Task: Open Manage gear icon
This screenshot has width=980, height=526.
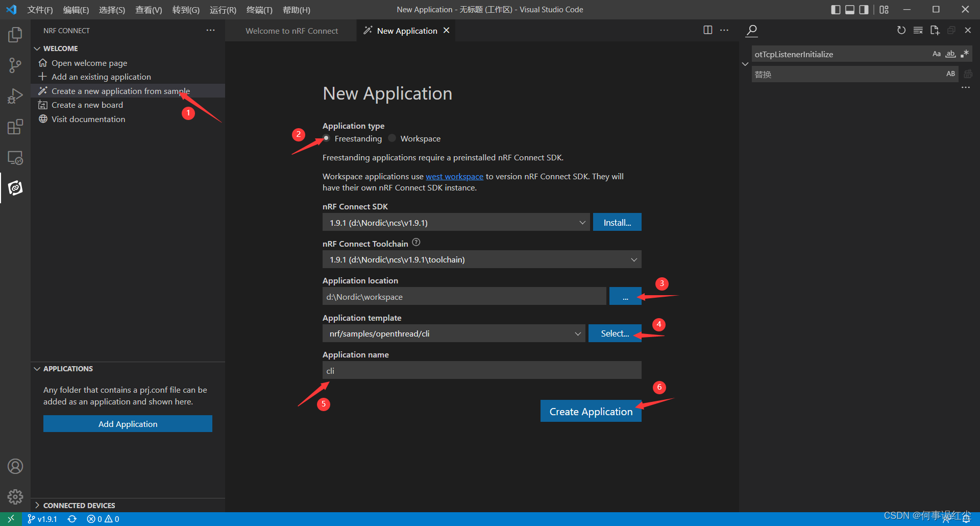Action: click(x=15, y=496)
